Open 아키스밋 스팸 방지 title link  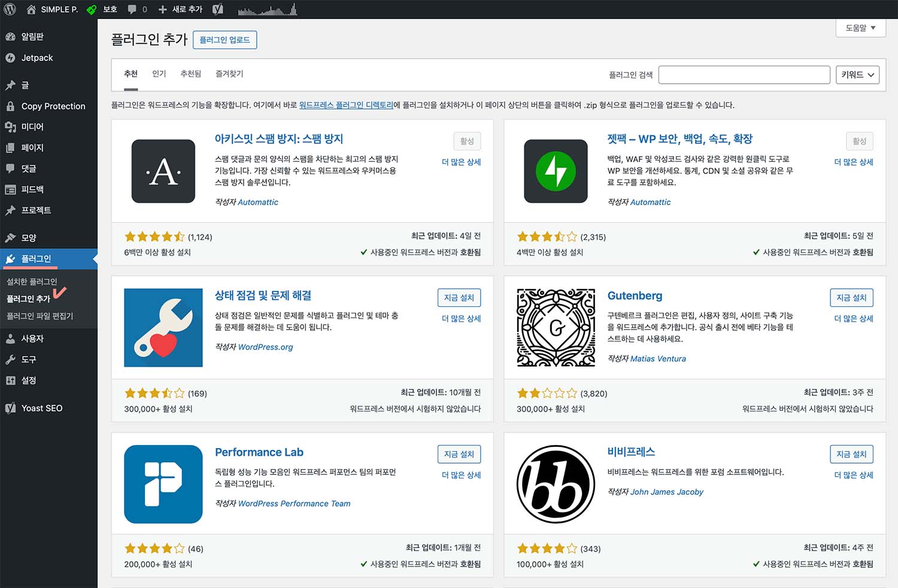click(279, 139)
